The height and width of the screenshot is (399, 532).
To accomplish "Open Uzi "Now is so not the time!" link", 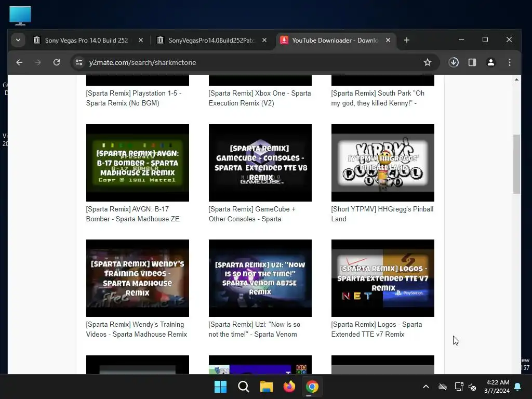I will coord(255,329).
